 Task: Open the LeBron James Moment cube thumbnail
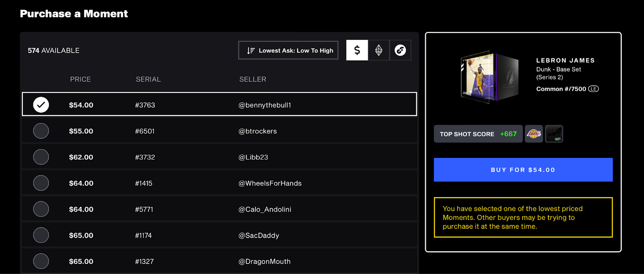(489, 76)
